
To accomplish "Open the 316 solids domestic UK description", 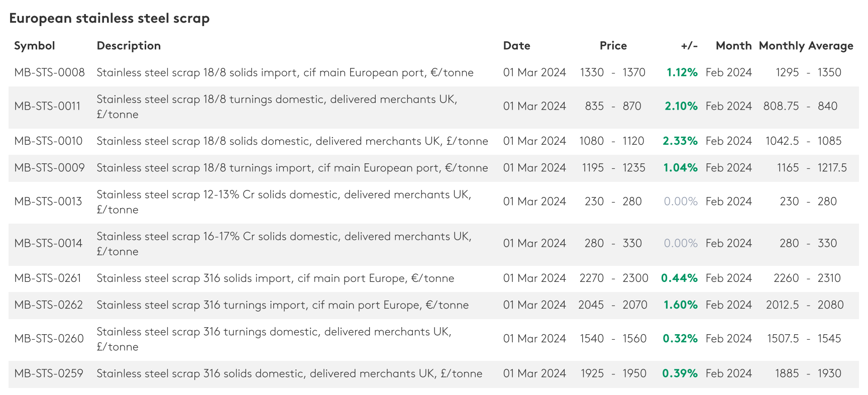I will [289, 373].
